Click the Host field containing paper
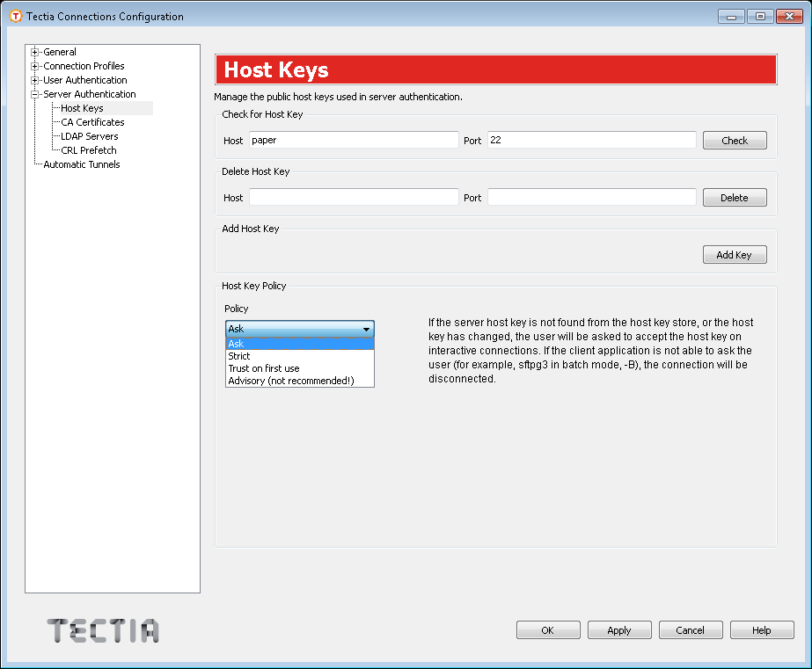This screenshot has width=812, height=669. coord(353,140)
